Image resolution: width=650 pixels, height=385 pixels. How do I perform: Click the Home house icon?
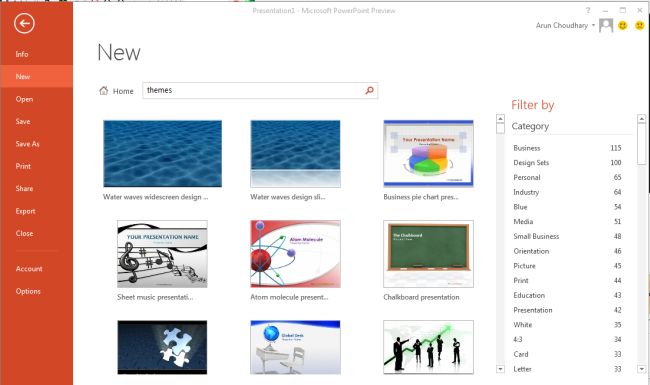[104, 90]
